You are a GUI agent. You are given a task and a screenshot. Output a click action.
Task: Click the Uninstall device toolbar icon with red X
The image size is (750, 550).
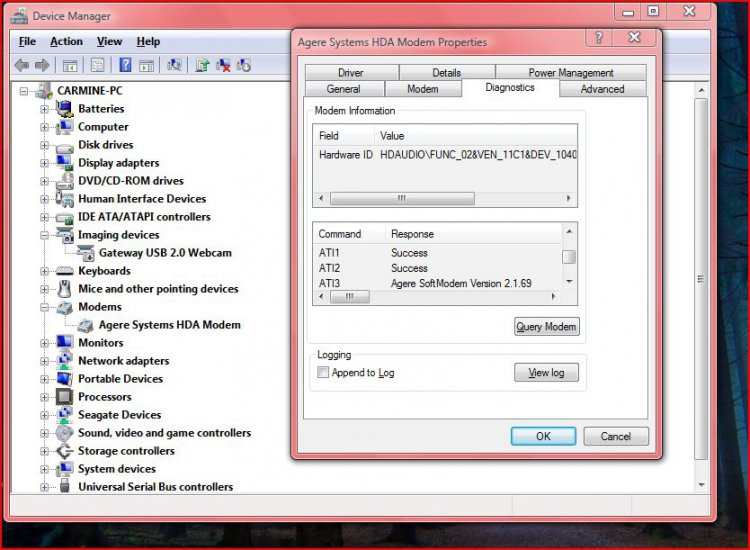pos(223,65)
